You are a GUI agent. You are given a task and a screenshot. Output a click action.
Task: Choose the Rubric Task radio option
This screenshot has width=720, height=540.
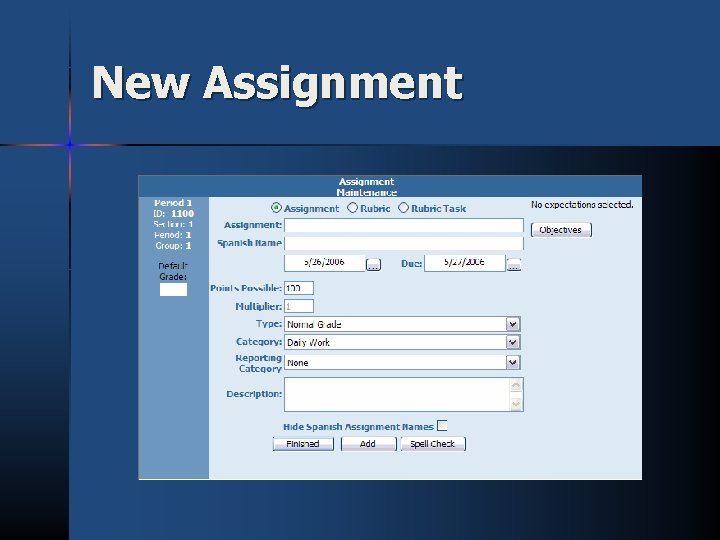[x=403, y=208]
